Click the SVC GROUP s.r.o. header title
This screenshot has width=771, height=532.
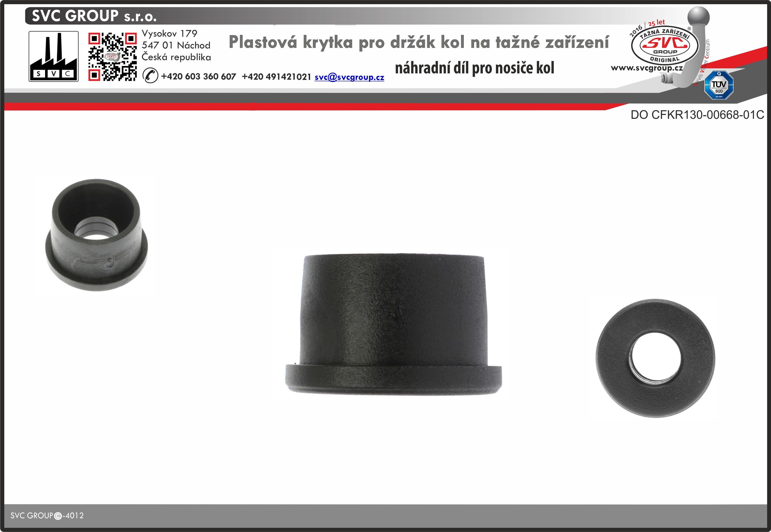coord(94,16)
